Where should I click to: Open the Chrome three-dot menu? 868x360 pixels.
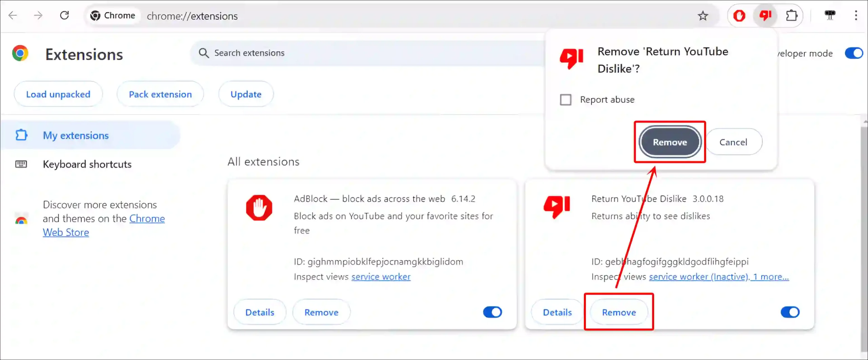point(856,16)
